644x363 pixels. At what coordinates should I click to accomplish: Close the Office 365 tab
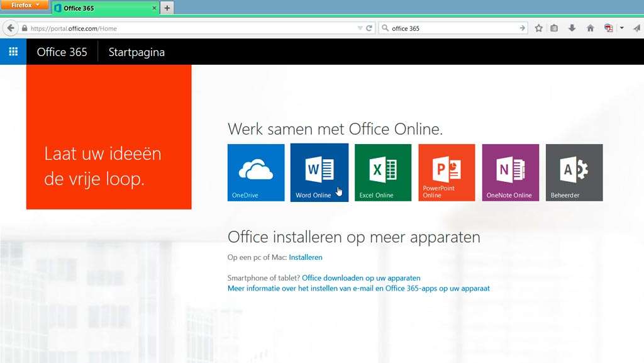coord(155,8)
